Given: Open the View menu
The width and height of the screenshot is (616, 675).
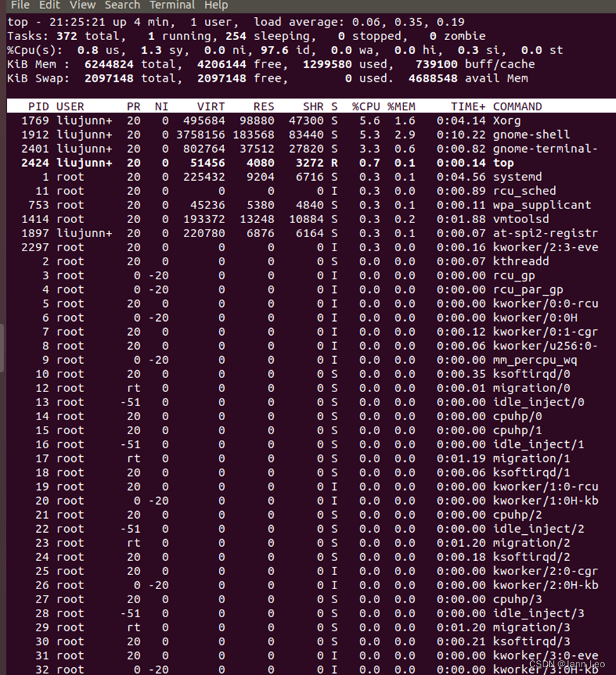Looking at the screenshot, I should pos(82,5).
